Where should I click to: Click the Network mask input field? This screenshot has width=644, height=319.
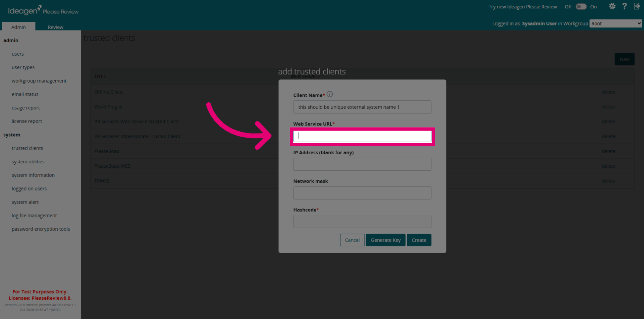tap(362, 193)
